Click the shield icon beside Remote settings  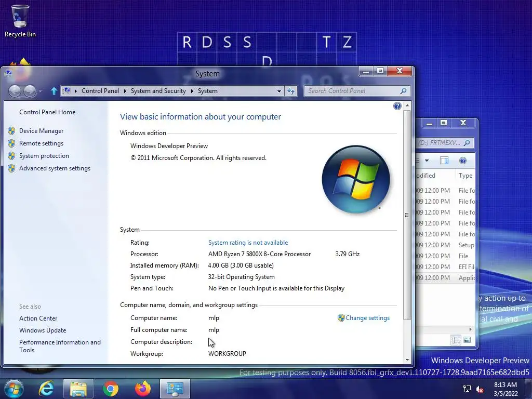pyautogui.click(x=11, y=143)
